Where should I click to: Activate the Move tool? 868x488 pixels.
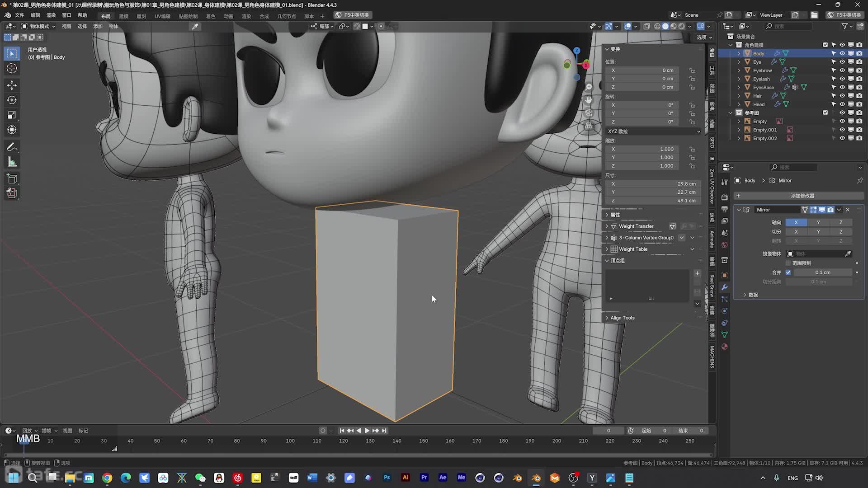point(12,85)
